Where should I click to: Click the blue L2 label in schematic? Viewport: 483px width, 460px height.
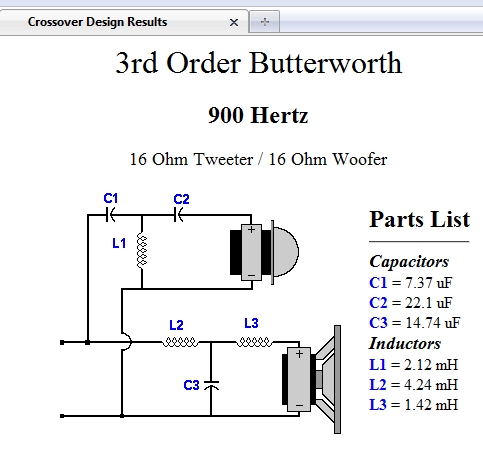tap(176, 325)
